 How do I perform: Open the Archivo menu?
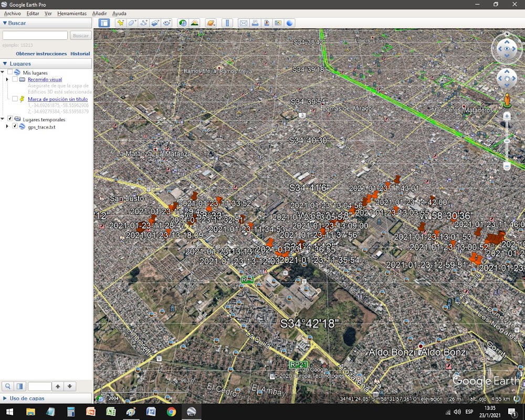pyautogui.click(x=13, y=14)
